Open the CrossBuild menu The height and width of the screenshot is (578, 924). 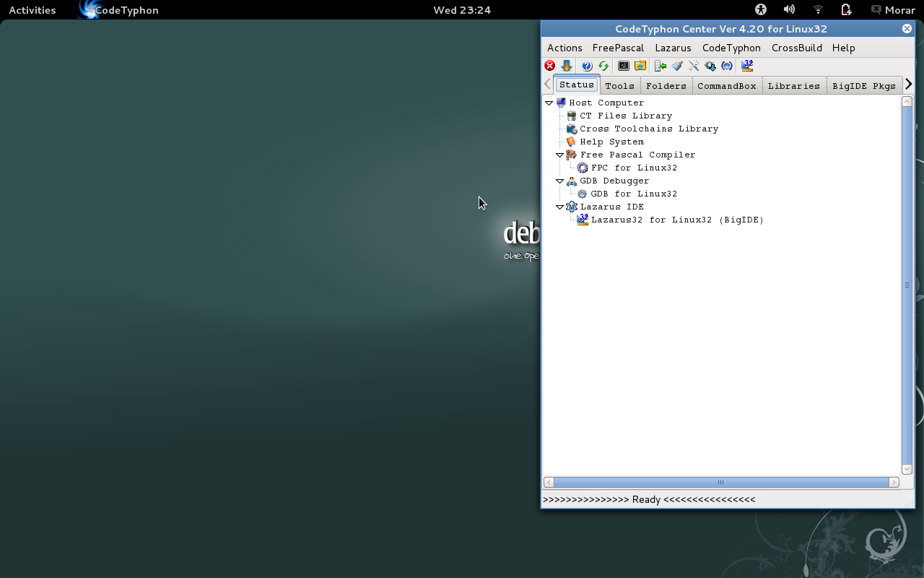pyautogui.click(x=796, y=48)
